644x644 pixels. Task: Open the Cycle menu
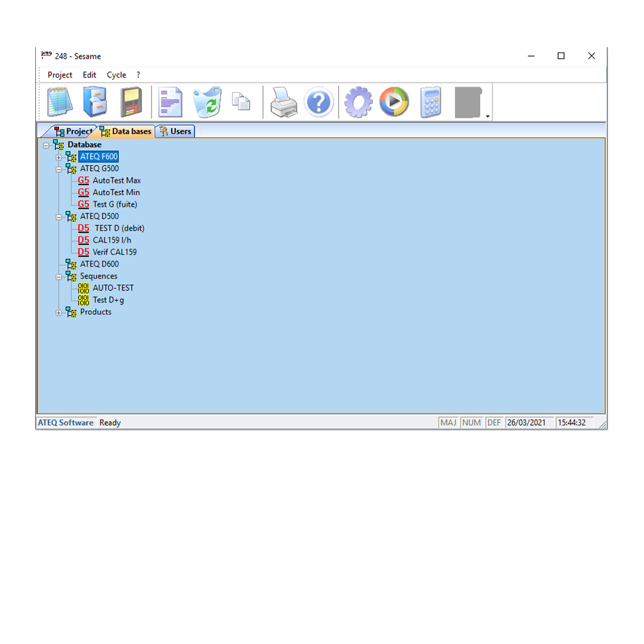(x=116, y=75)
